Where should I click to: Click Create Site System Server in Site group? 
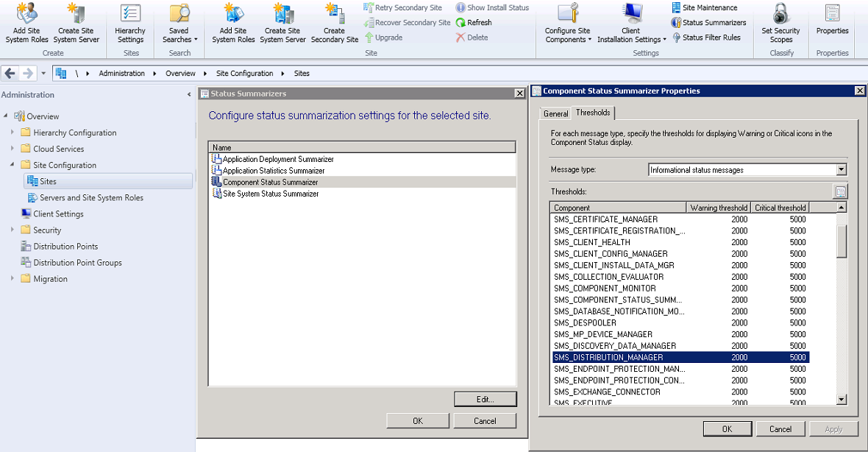[283, 24]
